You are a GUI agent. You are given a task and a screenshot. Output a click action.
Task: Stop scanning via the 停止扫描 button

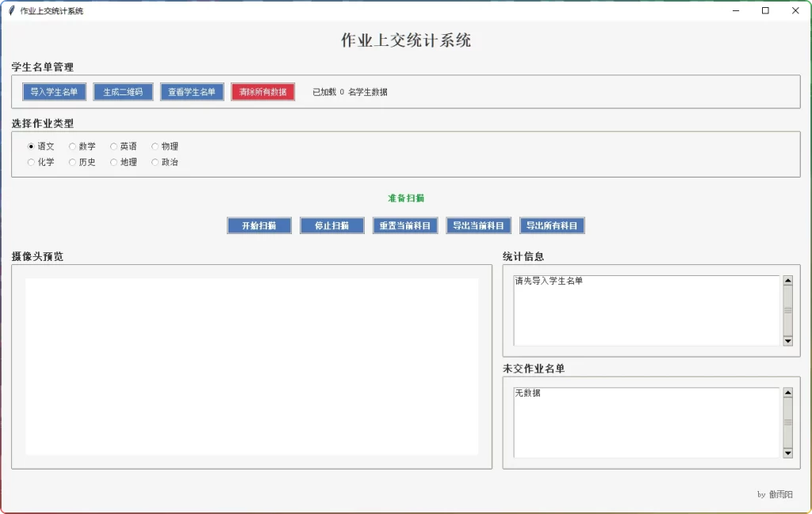click(331, 225)
